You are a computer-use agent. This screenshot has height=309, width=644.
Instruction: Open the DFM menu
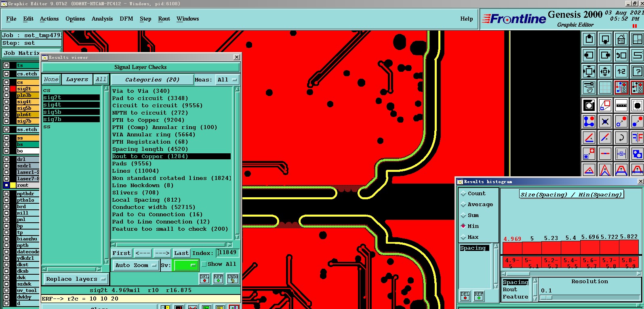click(126, 19)
